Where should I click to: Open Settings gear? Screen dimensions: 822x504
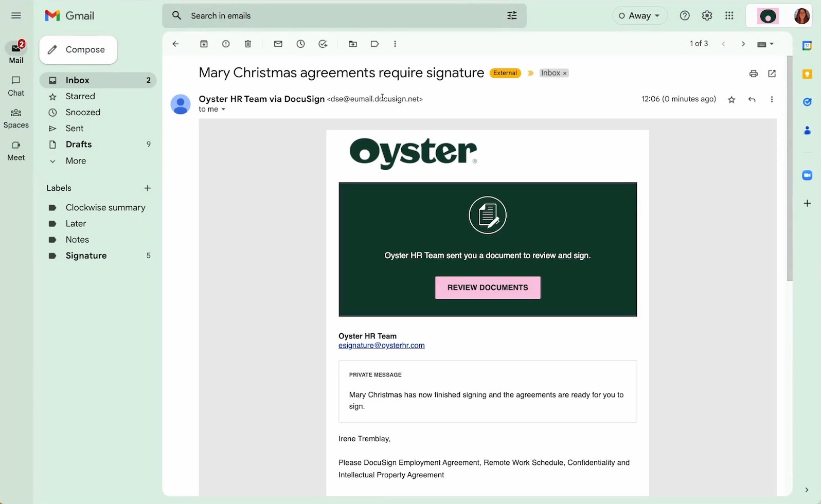pos(707,15)
